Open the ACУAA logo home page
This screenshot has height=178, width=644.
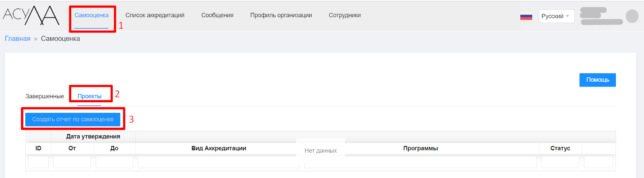click(31, 15)
